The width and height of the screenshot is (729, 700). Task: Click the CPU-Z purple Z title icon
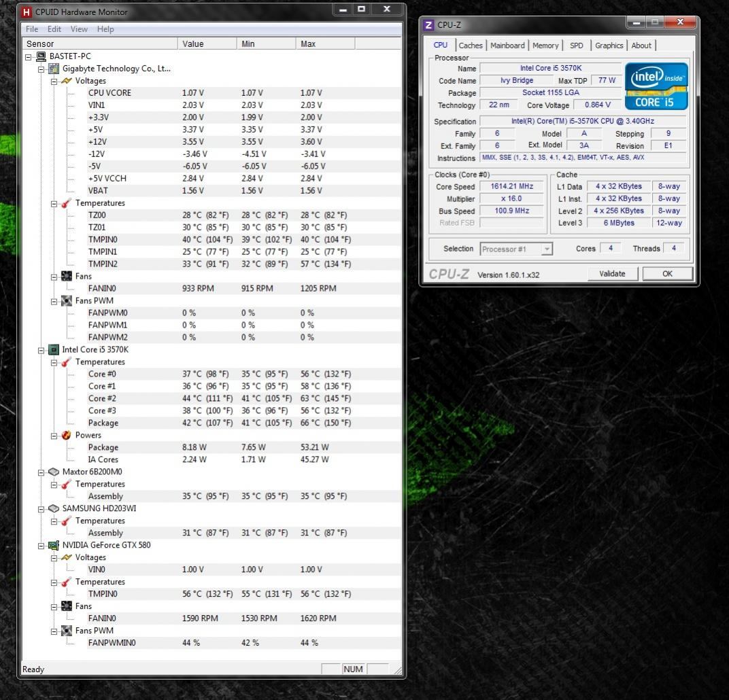pos(428,25)
